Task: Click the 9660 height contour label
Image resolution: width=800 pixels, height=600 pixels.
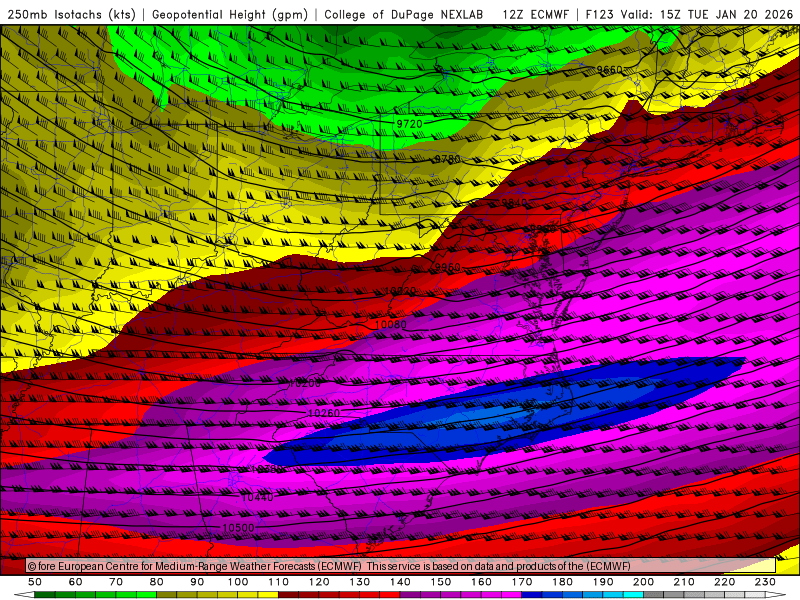Action: coord(609,69)
